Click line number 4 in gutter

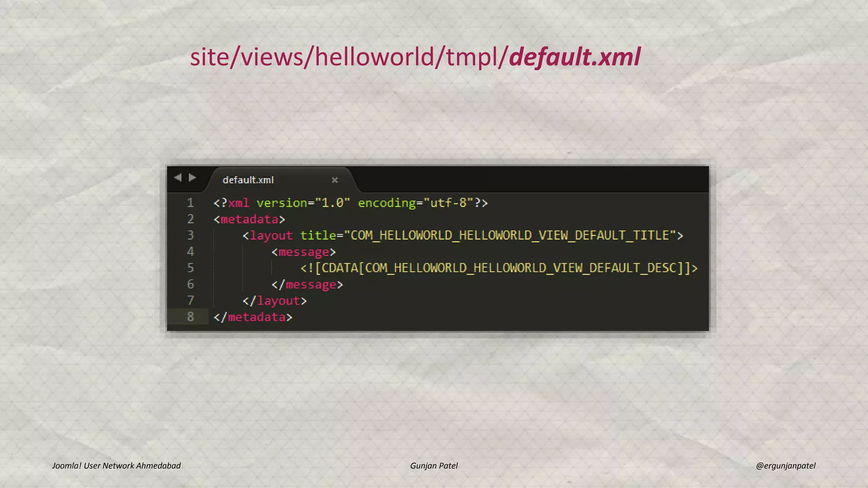tap(190, 252)
